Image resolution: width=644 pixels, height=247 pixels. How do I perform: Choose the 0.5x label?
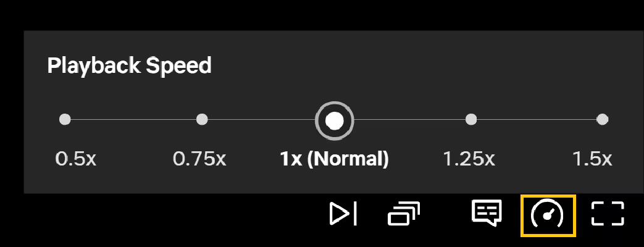pos(75,159)
